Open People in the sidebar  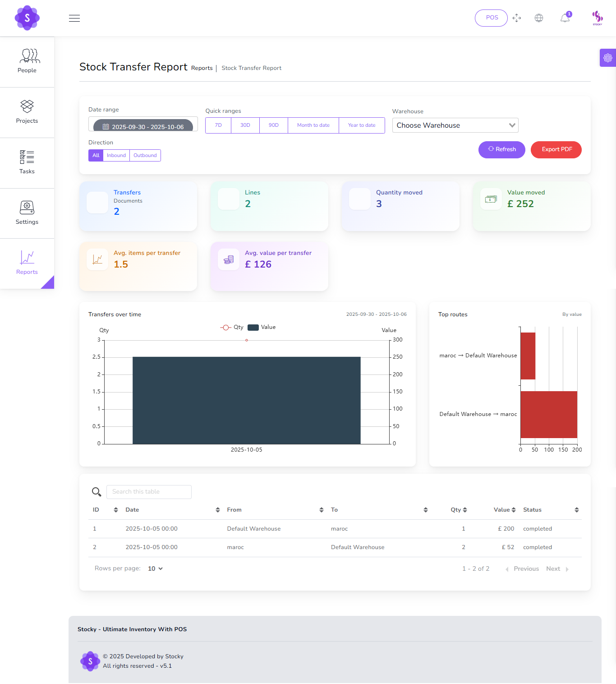[x=27, y=61]
